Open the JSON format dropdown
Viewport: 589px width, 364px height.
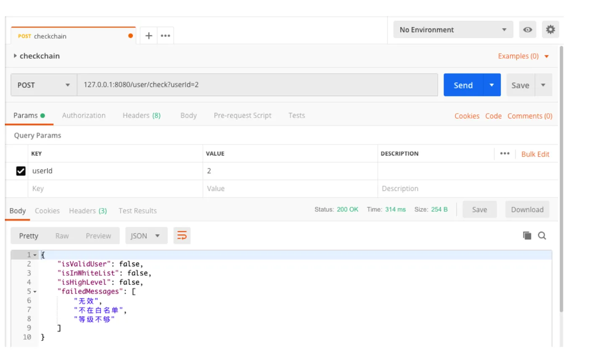point(146,236)
